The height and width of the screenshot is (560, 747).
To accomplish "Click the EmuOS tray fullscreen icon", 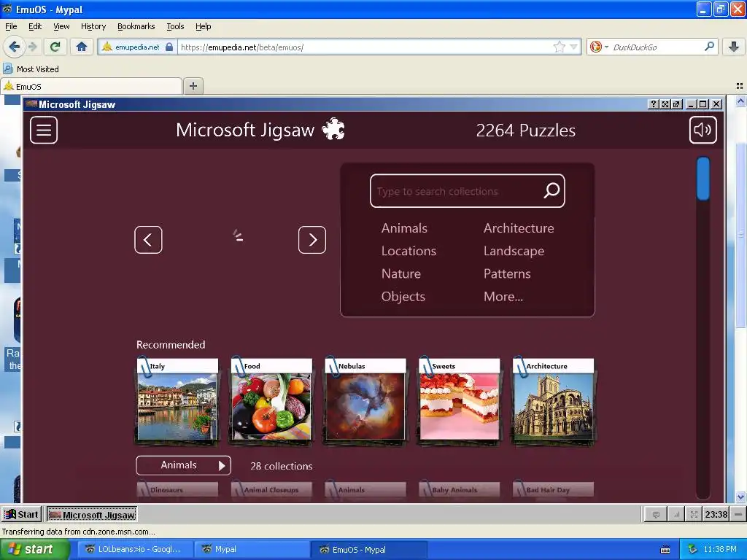I will pyautogui.click(x=694, y=514).
